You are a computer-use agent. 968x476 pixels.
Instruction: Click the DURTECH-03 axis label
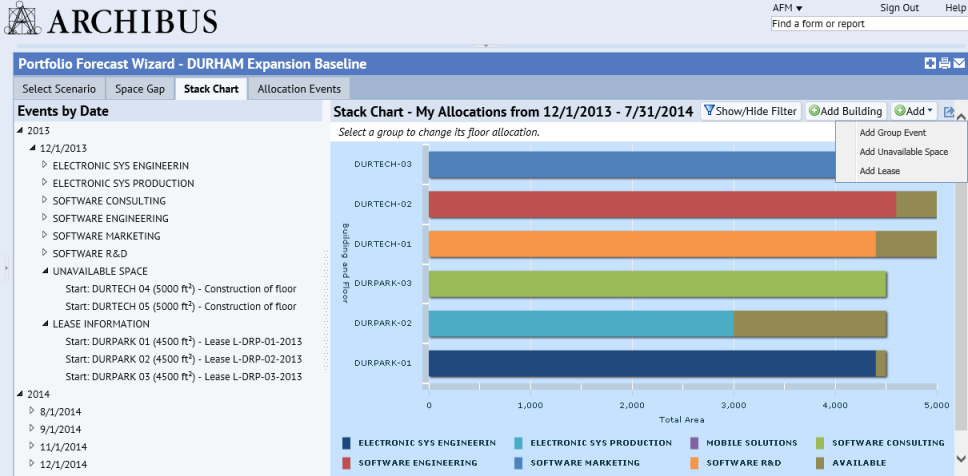(382, 164)
